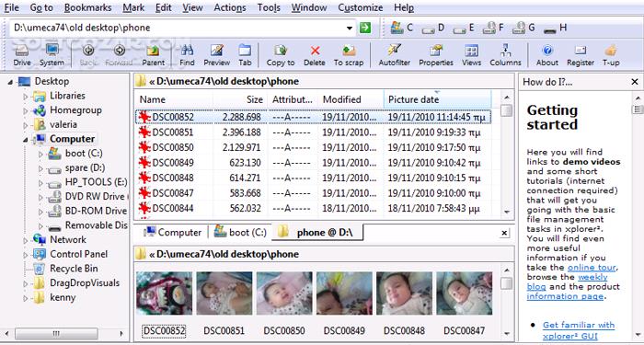Screen dimensions: 644x345
Task: Select the DSC00844 file row
Action: pyautogui.click(x=313, y=208)
